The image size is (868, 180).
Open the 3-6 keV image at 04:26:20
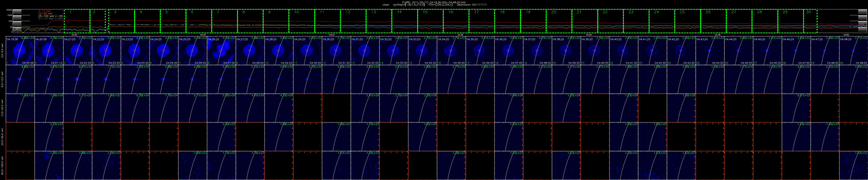[x=221, y=51]
